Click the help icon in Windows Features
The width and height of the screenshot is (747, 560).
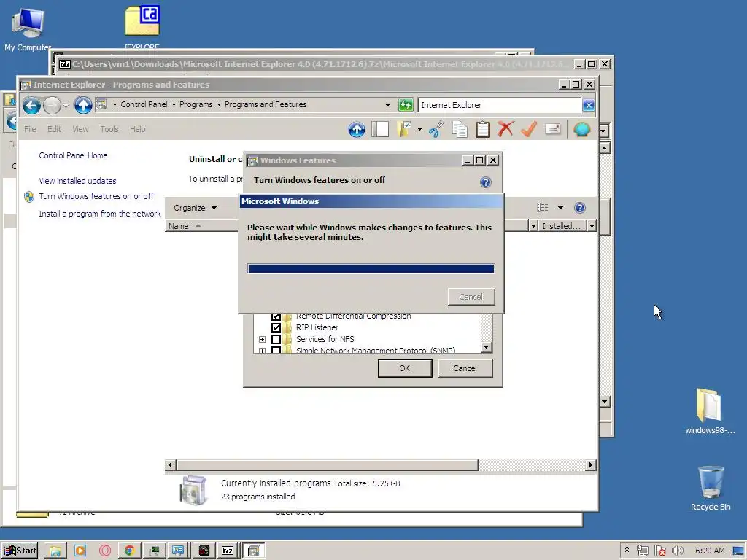coord(485,182)
